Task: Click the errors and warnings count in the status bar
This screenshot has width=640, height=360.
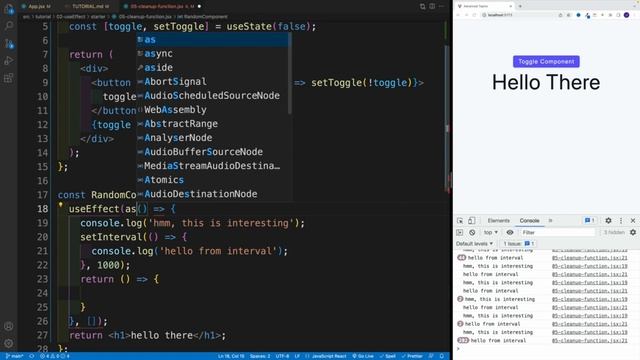Action: (55, 356)
